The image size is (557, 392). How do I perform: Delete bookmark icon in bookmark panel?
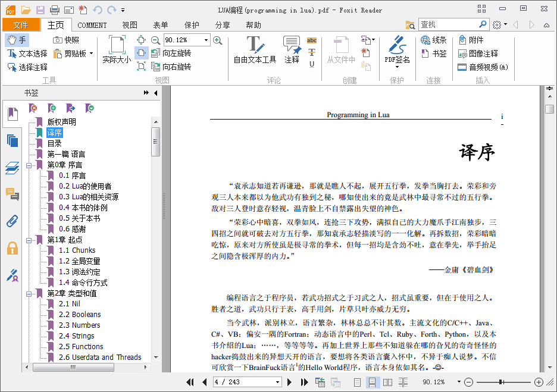pyautogui.click(x=33, y=108)
